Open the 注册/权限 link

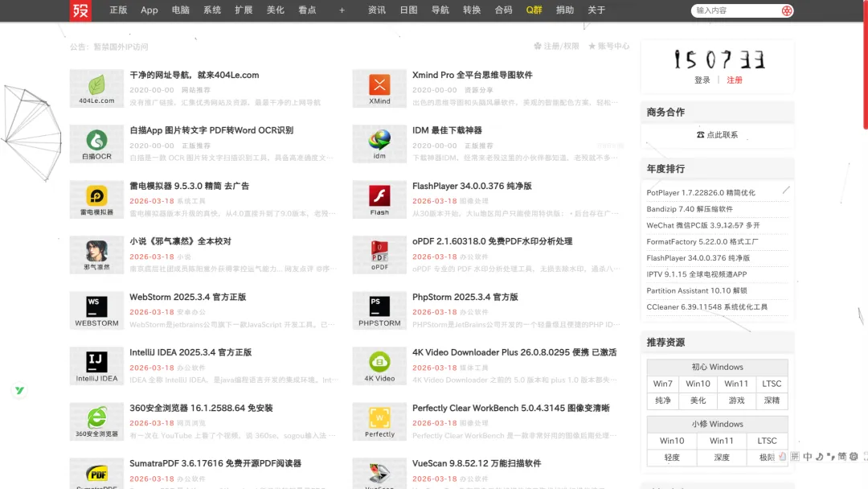click(x=561, y=46)
